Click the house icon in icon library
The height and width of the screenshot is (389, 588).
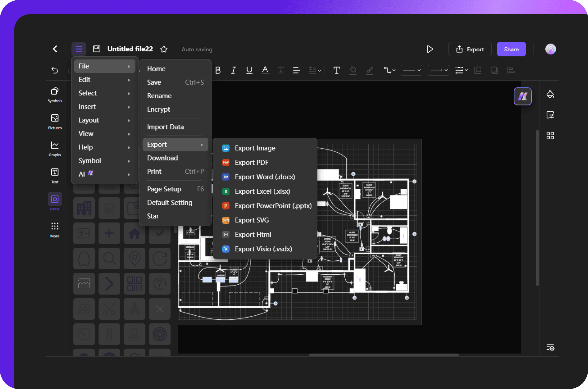[x=134, y=234]
